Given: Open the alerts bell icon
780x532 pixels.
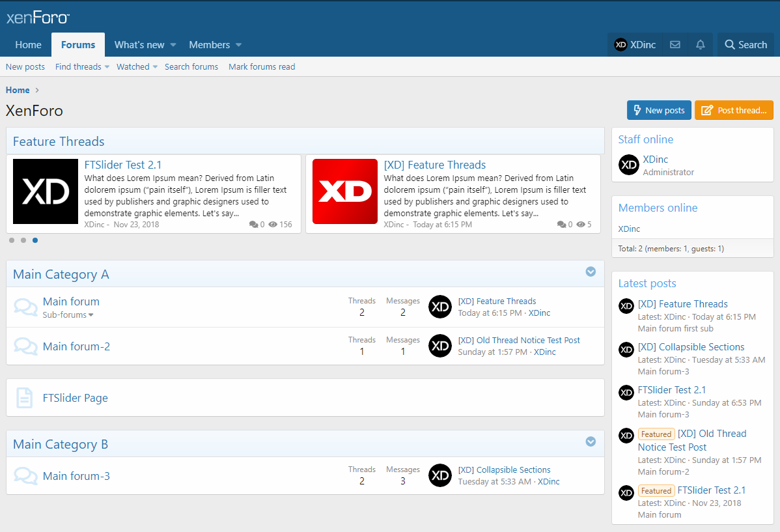Looking at the screenshot, I should (701, 45).
